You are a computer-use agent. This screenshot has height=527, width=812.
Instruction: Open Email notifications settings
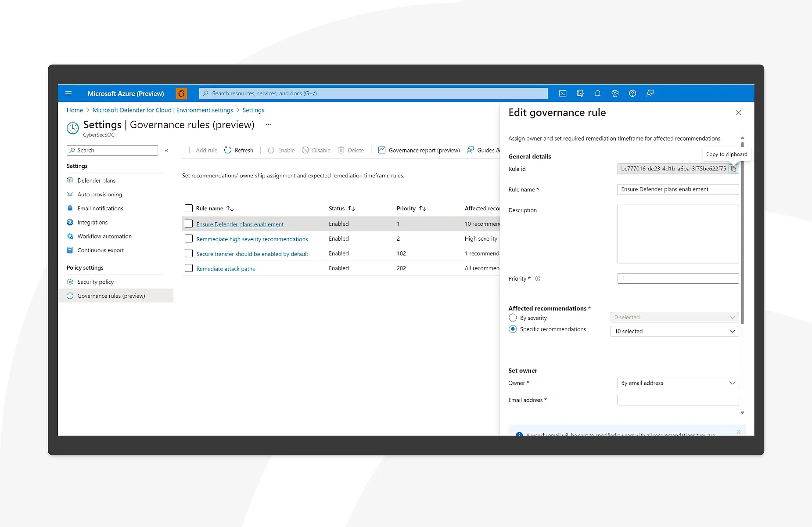[x=100, y=209]
